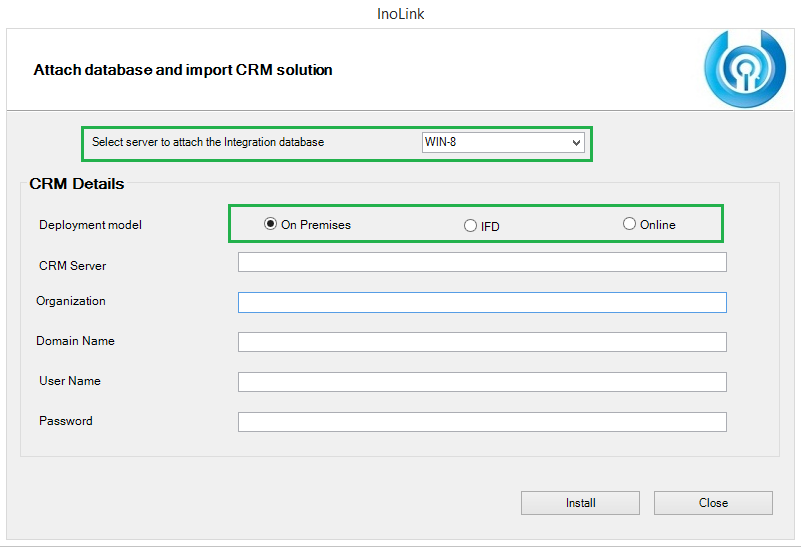The height and width of the screenshot is (547, 801).
Task: Open the WIN-8 server dropdown
Action: pos(503,142)
